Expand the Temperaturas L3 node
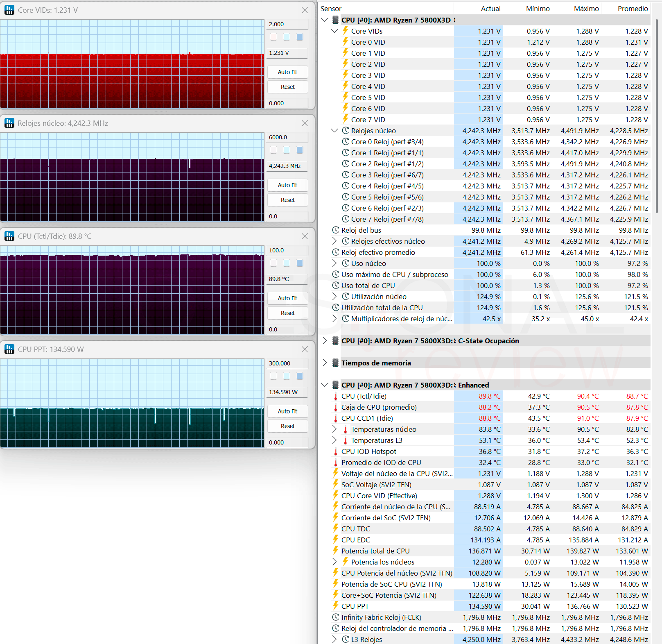662x644 pixels. click(334, 440)
